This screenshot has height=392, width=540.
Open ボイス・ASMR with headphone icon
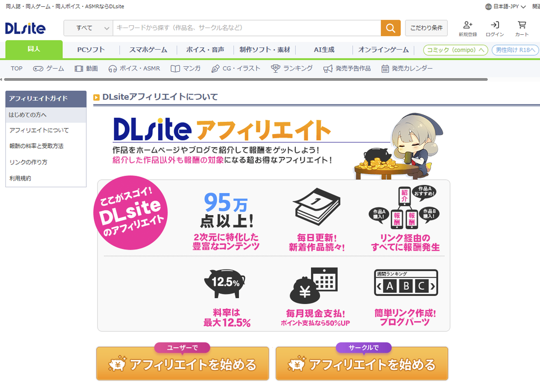(134, 69)
